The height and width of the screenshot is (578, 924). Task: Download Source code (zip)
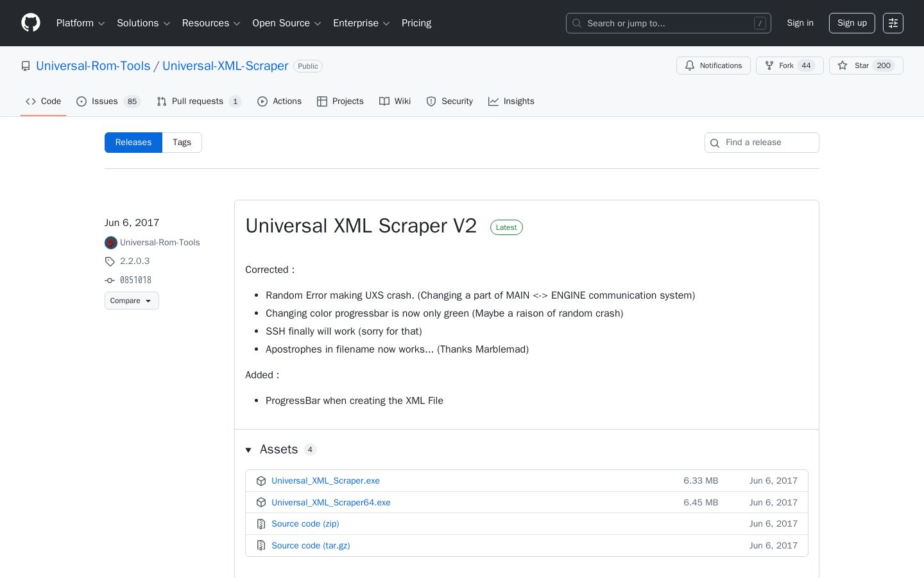305,524
